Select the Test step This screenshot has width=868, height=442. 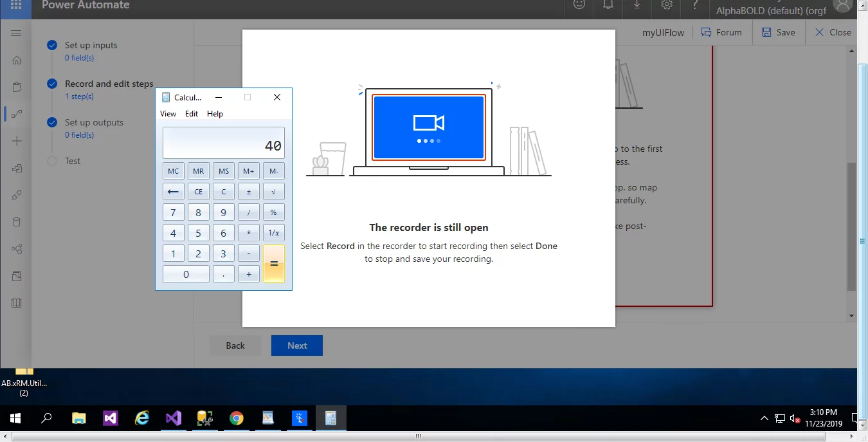pos(73,161)
